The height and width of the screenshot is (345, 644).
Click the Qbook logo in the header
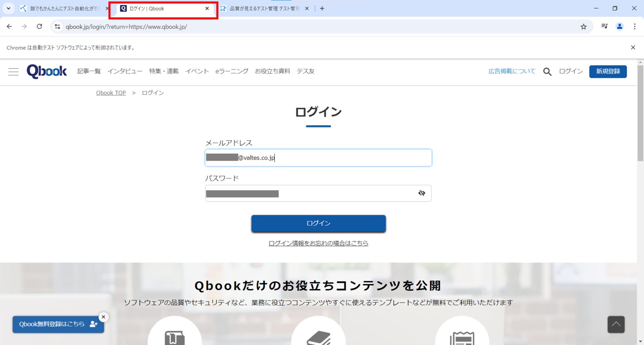coord(47,71)
